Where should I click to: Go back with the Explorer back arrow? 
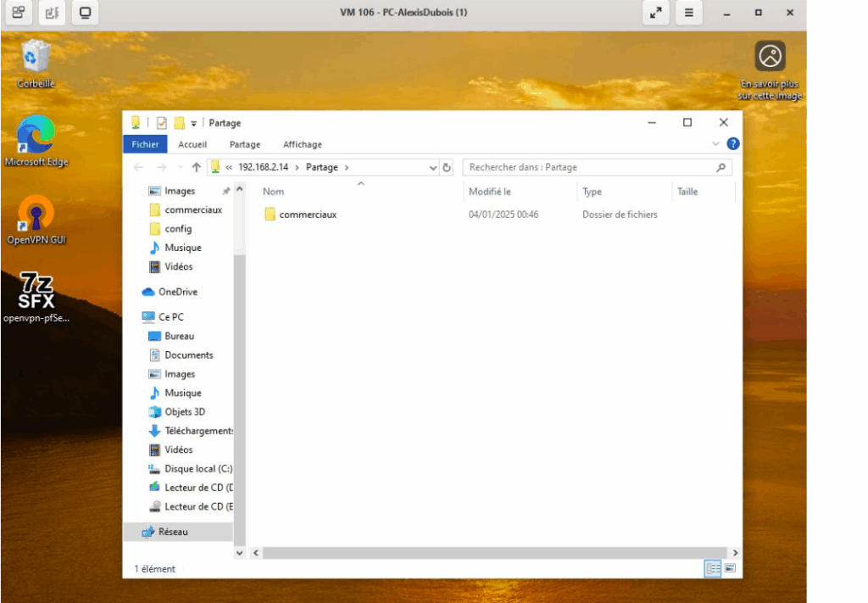pos(138,167)
